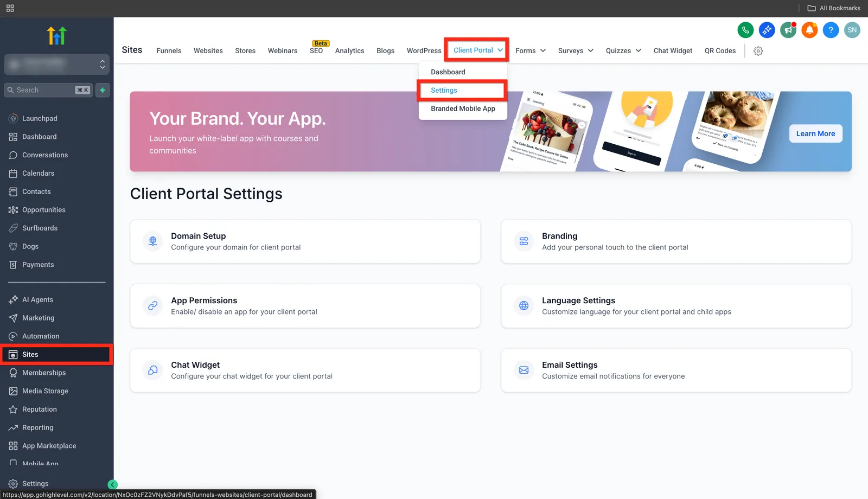Viewport: 868px width, 499px height.
Task: Open the blue AI assistant sparkle icon
Action: pyautogui.click(x=767, y=30)
